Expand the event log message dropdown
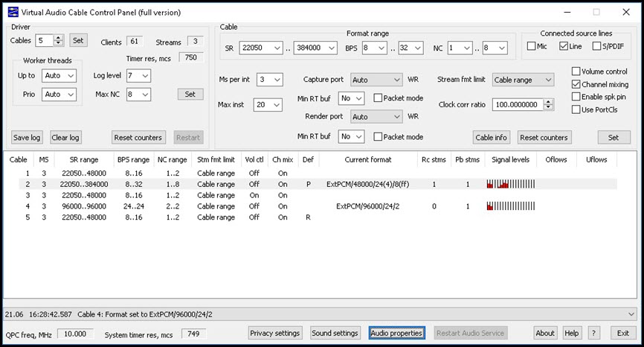The width and height of the screenshot is (644, 347). coord(631,314)
